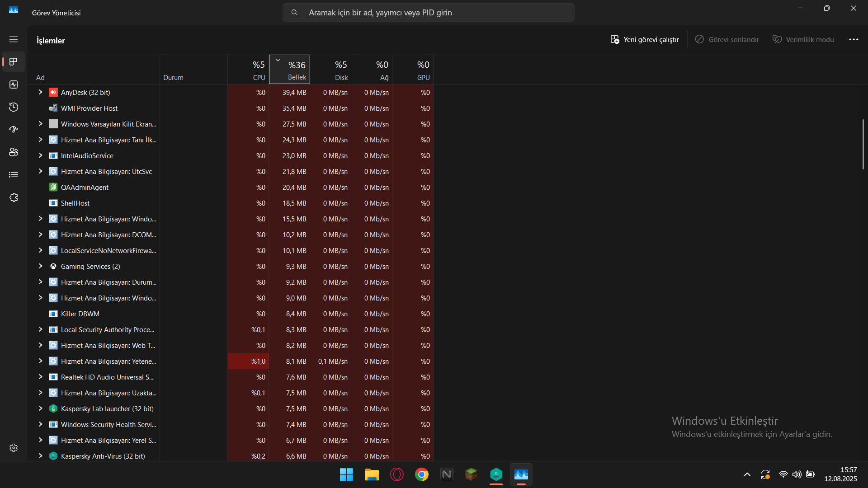Sort by the Bellek memory column header

point(289,70)
